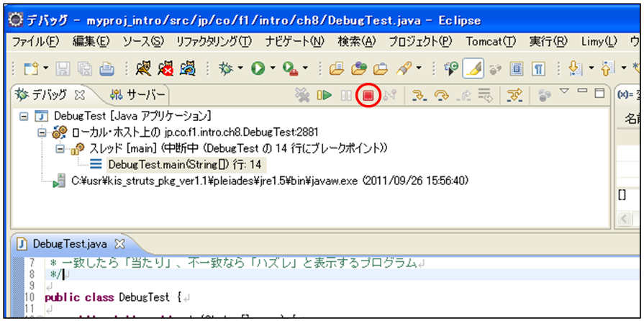
Task: Click the Resume debugging icon
Action: coord(325,94)
